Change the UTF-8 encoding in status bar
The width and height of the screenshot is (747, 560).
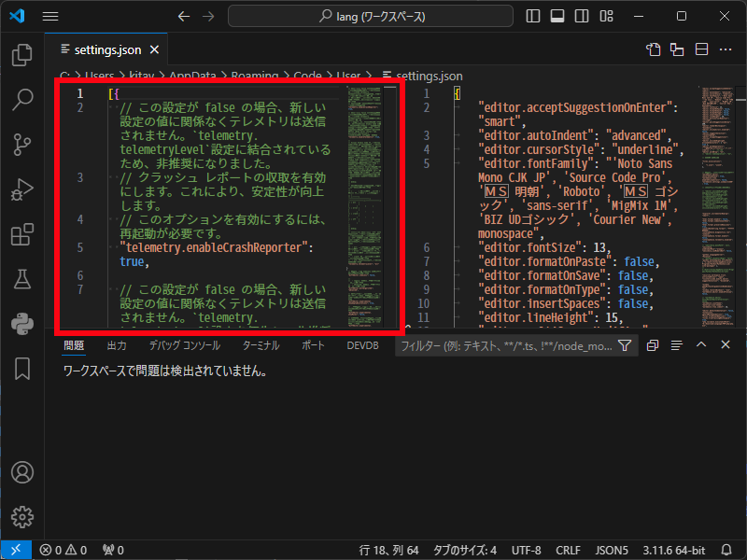(526, 551)
